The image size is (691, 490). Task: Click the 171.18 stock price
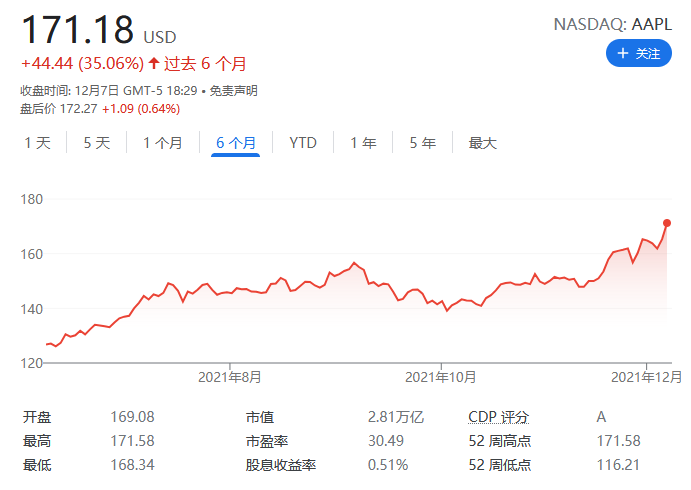77,30
